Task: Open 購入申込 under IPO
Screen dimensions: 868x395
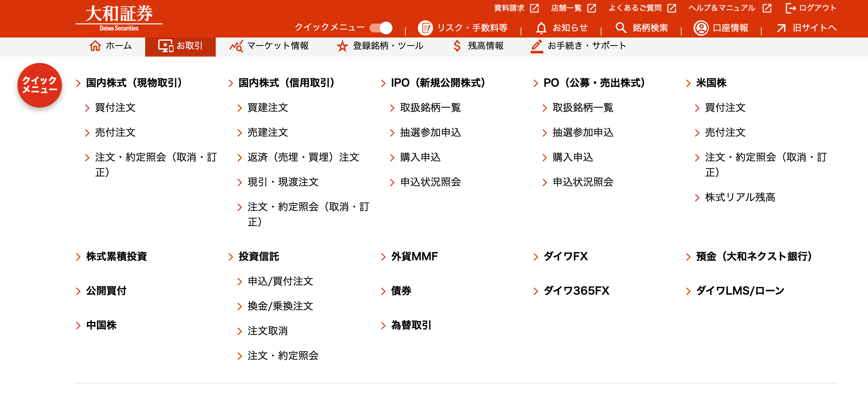Action: click(420, 157)
